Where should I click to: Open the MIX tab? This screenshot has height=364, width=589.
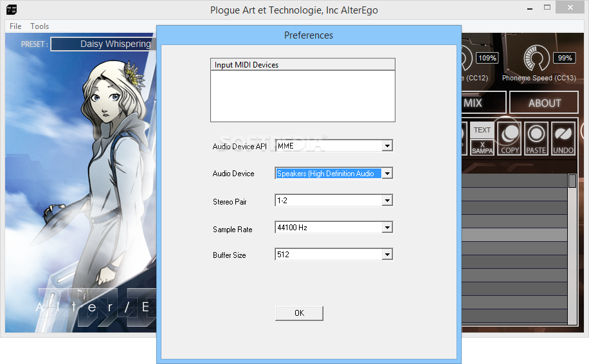coord(484,102)
